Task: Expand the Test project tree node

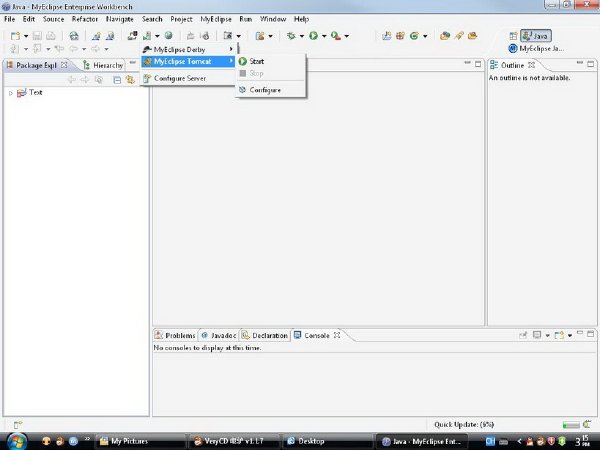Action: (11, 93)
